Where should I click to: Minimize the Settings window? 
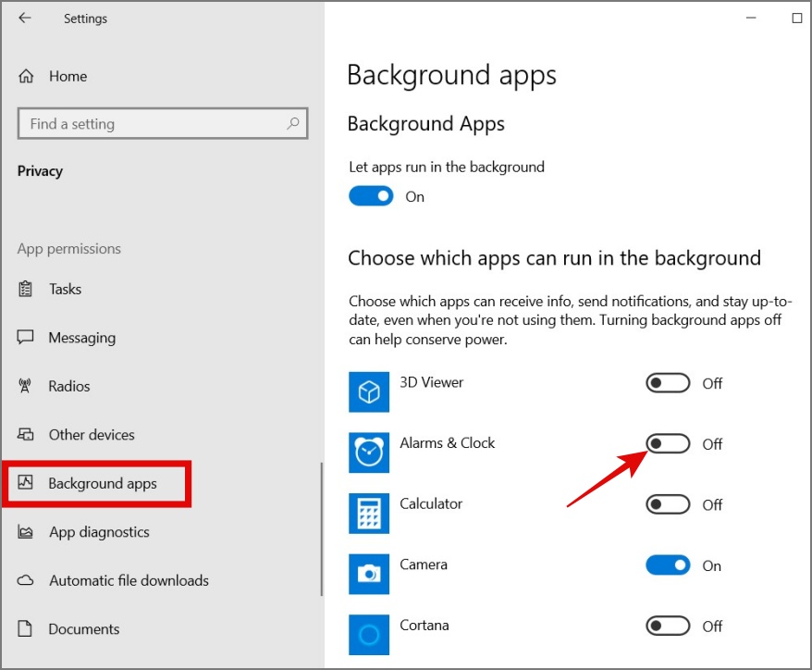[x=751, y=19]
